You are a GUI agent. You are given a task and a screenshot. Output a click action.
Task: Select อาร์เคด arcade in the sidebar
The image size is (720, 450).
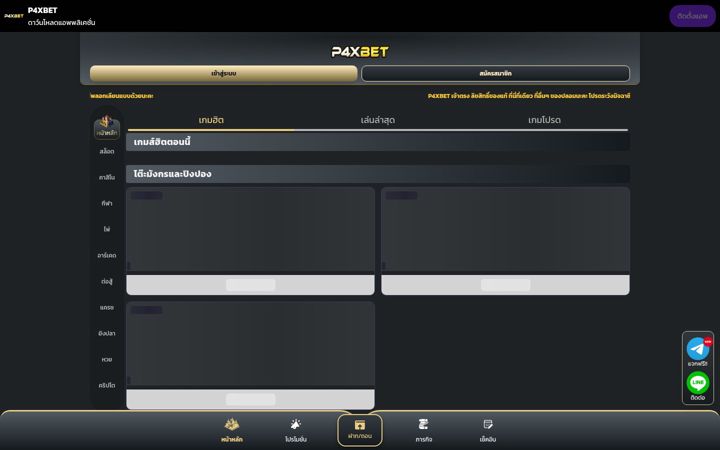point(107,255)
